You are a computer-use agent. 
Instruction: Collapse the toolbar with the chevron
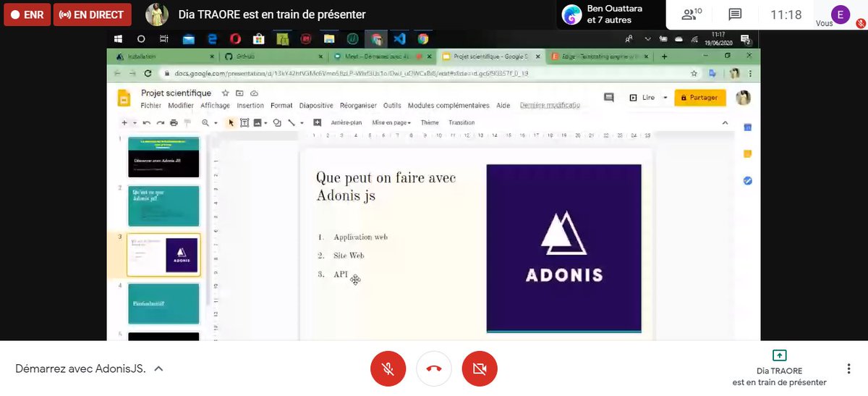click(x=726, y=123)
